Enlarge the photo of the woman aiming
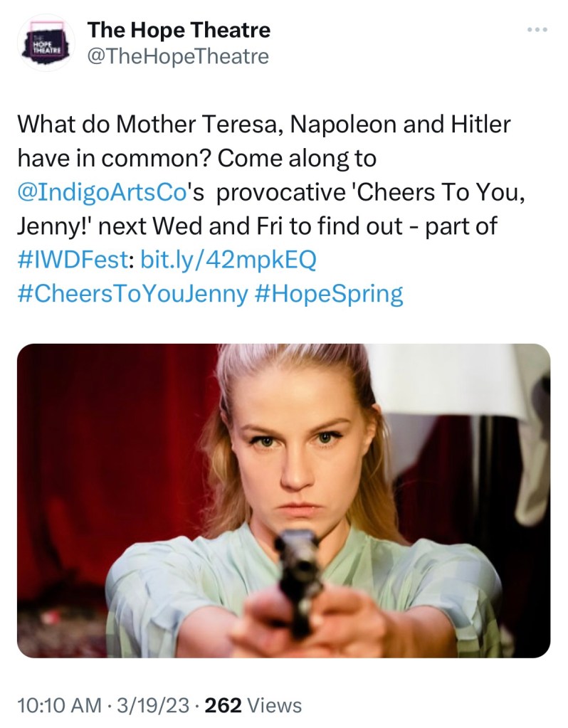 tap(283, 500)
